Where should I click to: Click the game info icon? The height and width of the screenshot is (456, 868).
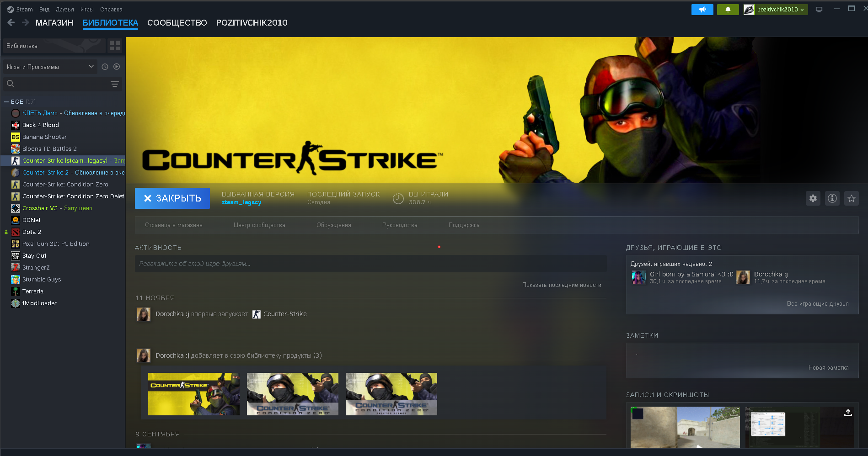coord(832,198)
